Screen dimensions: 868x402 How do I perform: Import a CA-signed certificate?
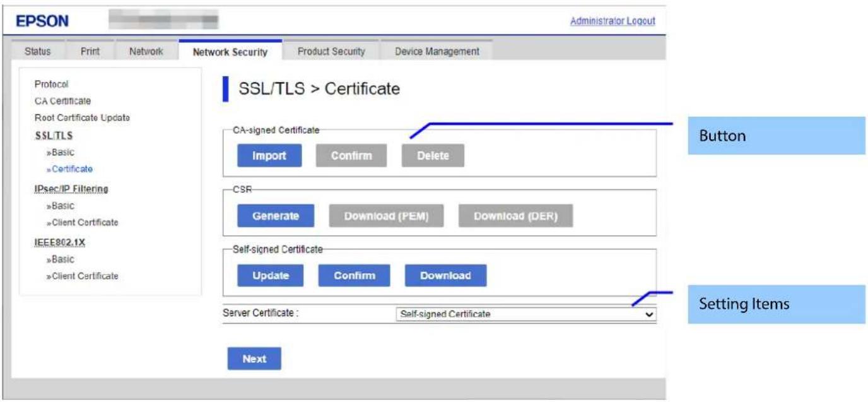point(269,156)
